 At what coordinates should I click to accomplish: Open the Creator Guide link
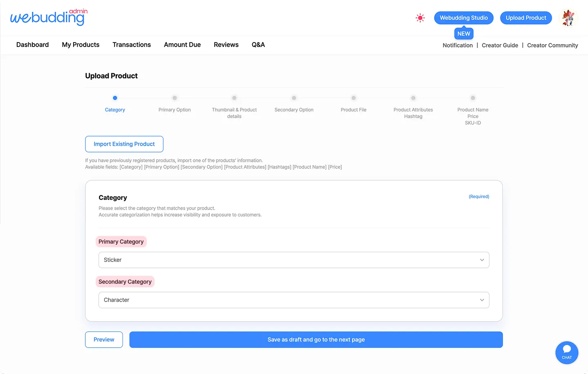tap(500, 45)
